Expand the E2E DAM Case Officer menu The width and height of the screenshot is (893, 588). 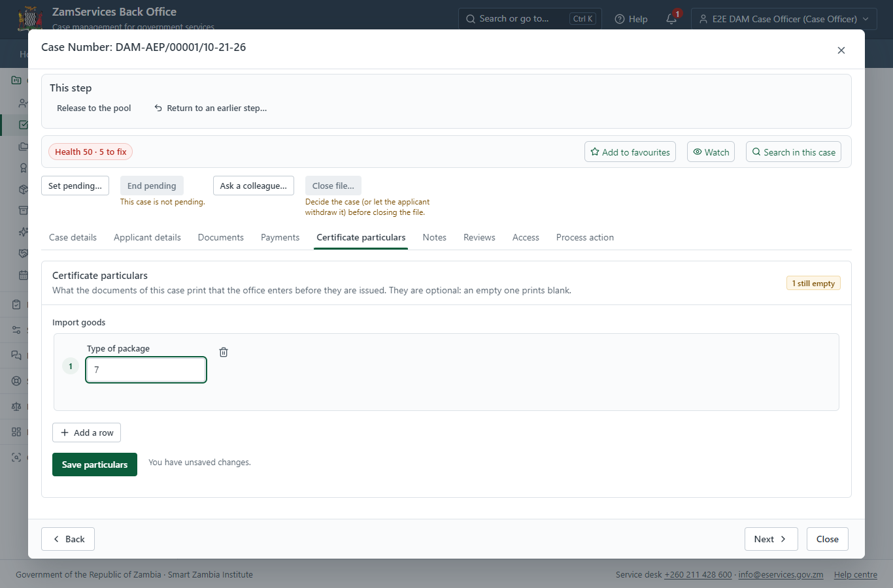pos(784,19)
